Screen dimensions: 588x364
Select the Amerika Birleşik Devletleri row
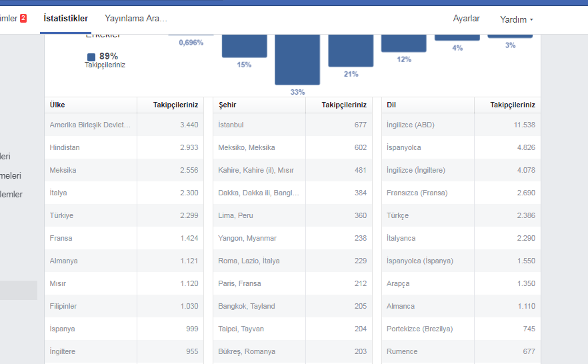coord(124,125)
